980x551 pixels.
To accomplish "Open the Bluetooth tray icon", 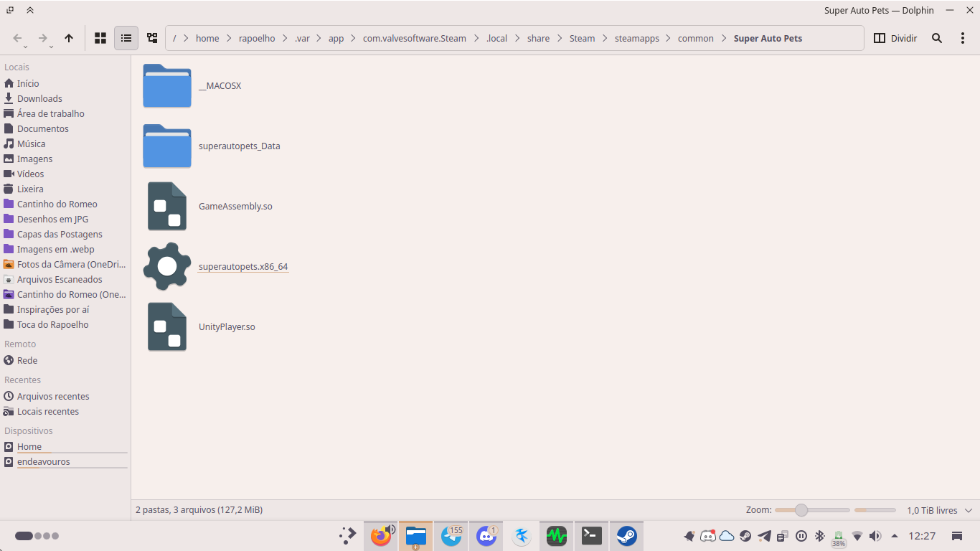I will click(x=820, y=536).
